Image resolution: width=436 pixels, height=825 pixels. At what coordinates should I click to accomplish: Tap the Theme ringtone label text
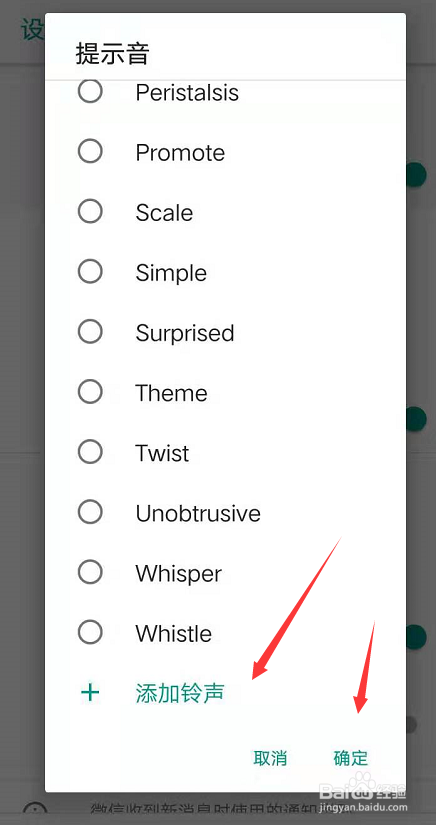(171, 393)
